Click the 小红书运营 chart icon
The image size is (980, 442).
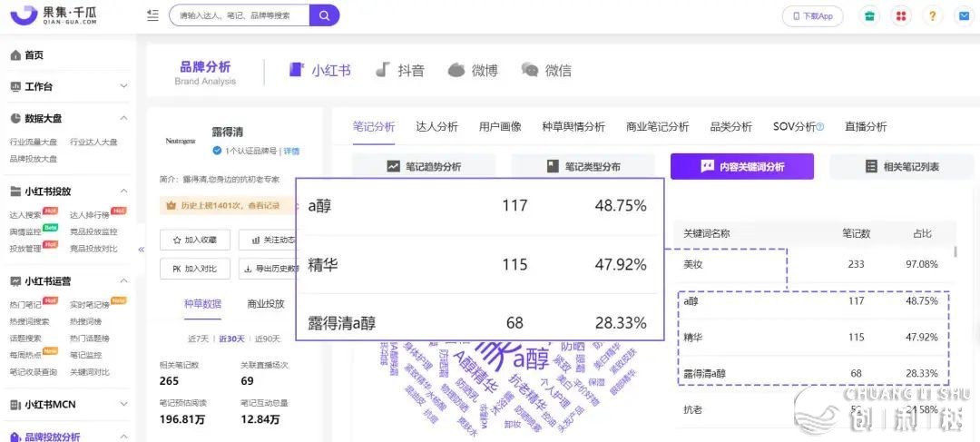coord(15,281)
